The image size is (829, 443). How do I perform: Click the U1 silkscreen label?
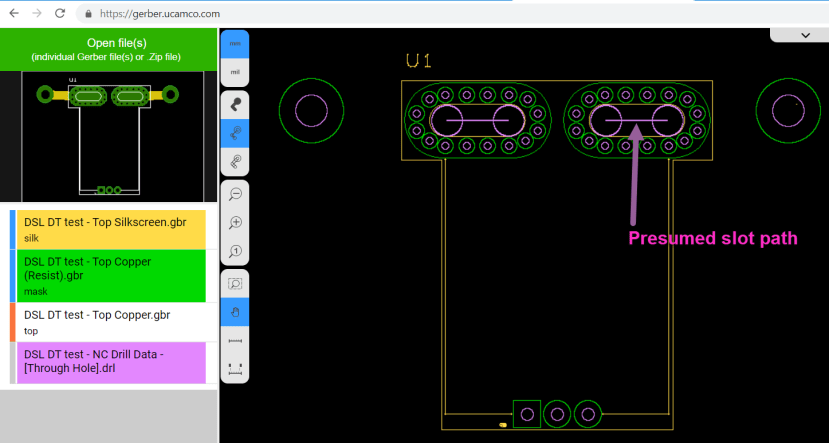pos(419,61)
